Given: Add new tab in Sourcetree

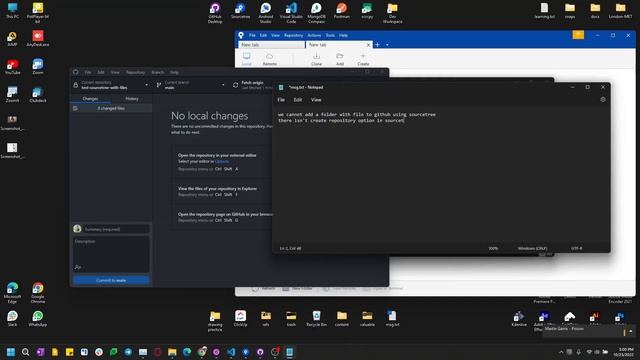Looking at the screenshot, I should click(377, 44).
